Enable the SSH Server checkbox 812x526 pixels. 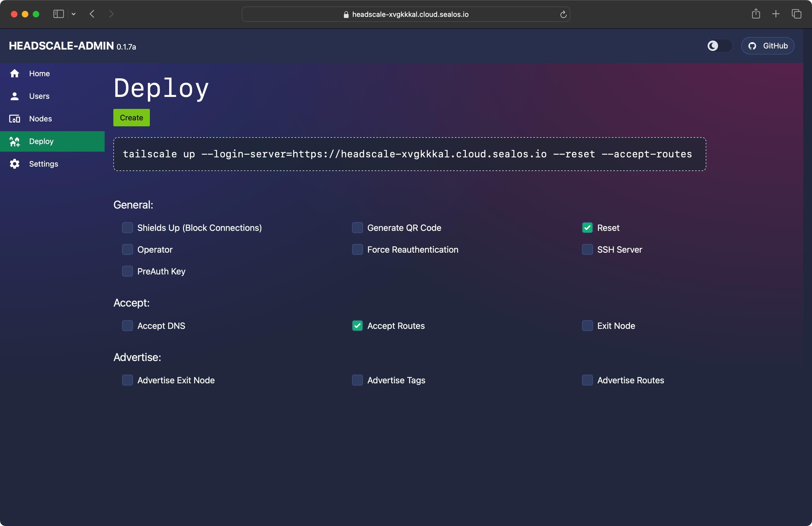click(x=587, y=250)
